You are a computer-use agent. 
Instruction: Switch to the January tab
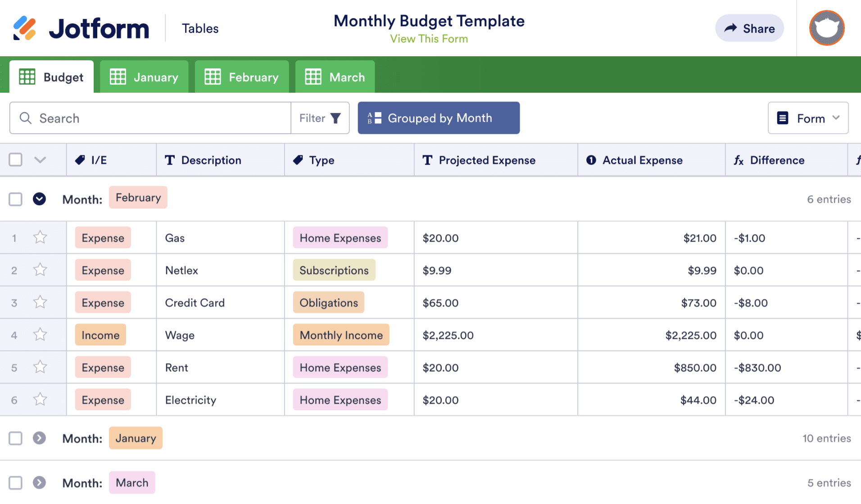144,77
